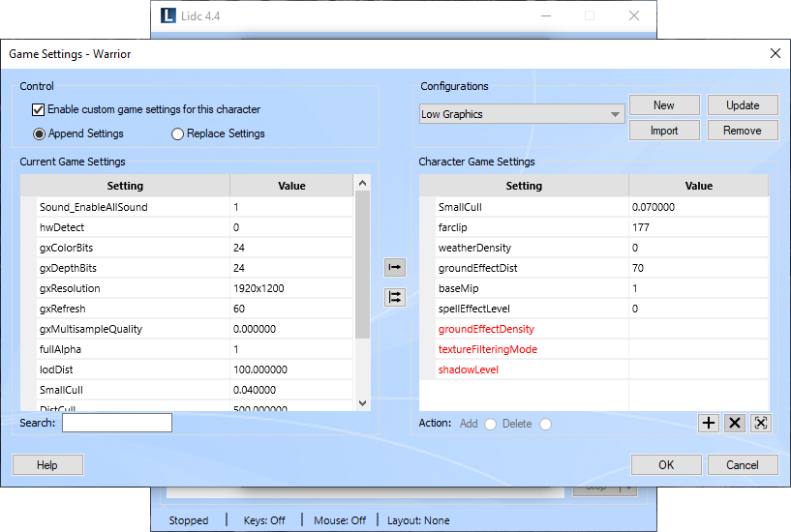Click into the Search text field
This screenshot has height=532, width=791.
pyautogui.click(x=117, y=423)
